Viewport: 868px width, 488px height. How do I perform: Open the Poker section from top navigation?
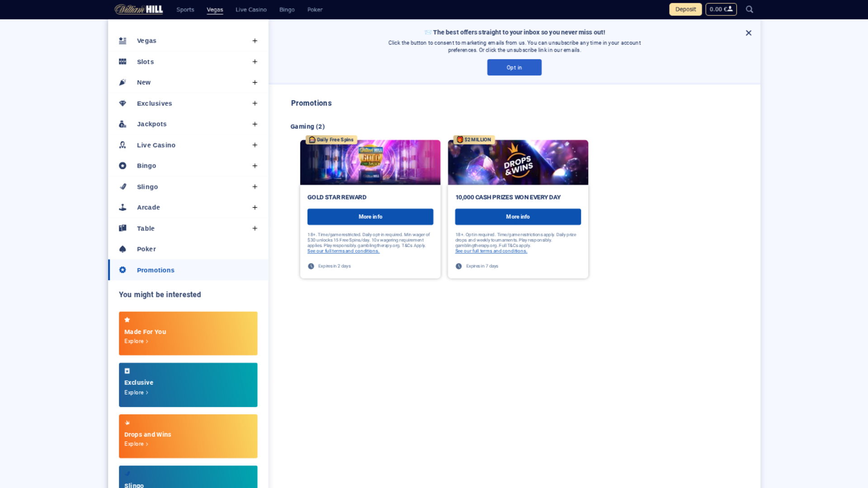coord(315,9)
